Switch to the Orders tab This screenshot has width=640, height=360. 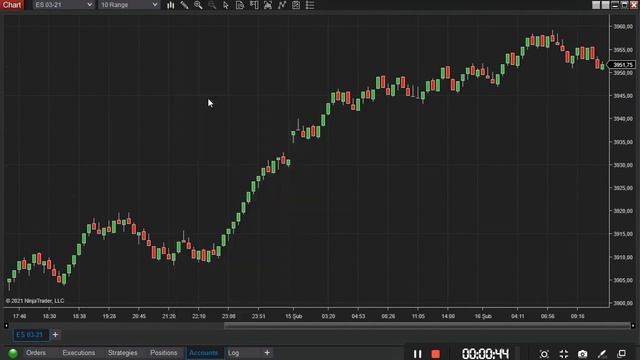(36, 353)
